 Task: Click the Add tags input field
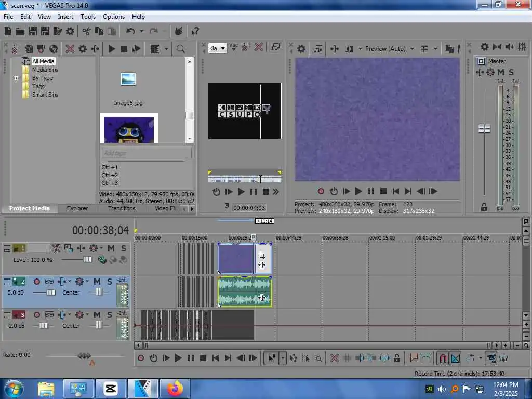click(147, 153)
